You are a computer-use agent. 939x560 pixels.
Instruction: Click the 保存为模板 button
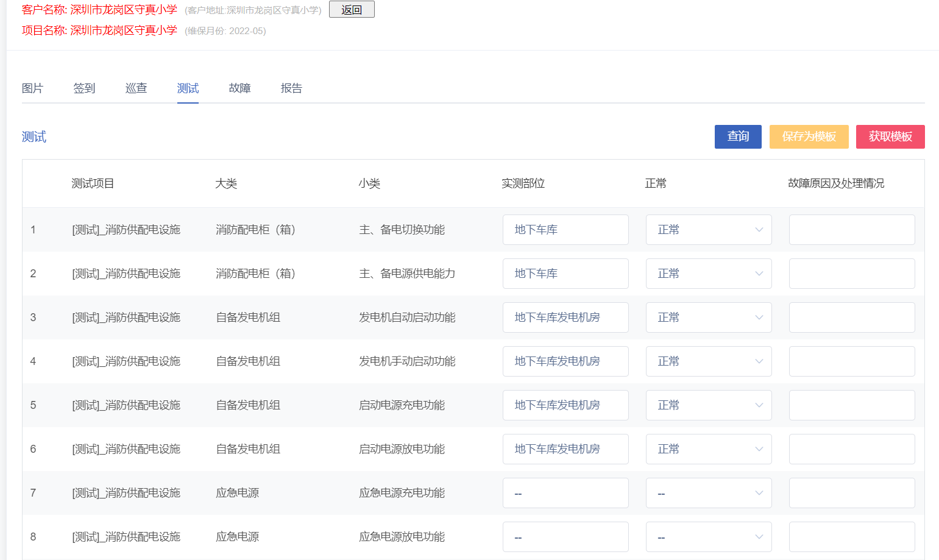pyautogui.click(x=809, y=136)
